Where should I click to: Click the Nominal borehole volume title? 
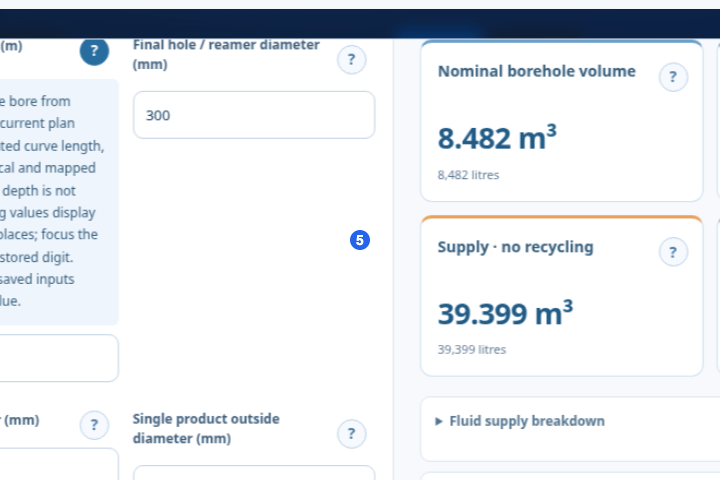[536, 71]
